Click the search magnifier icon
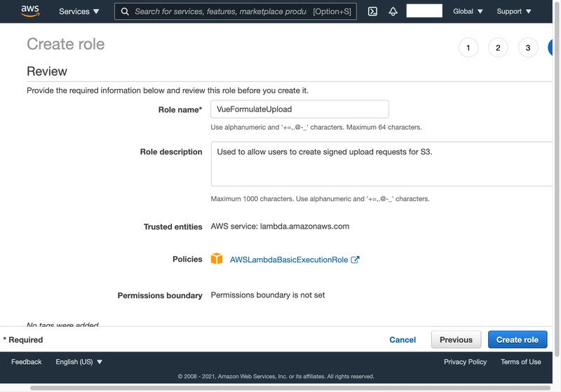561x392 pixels. 125,11
